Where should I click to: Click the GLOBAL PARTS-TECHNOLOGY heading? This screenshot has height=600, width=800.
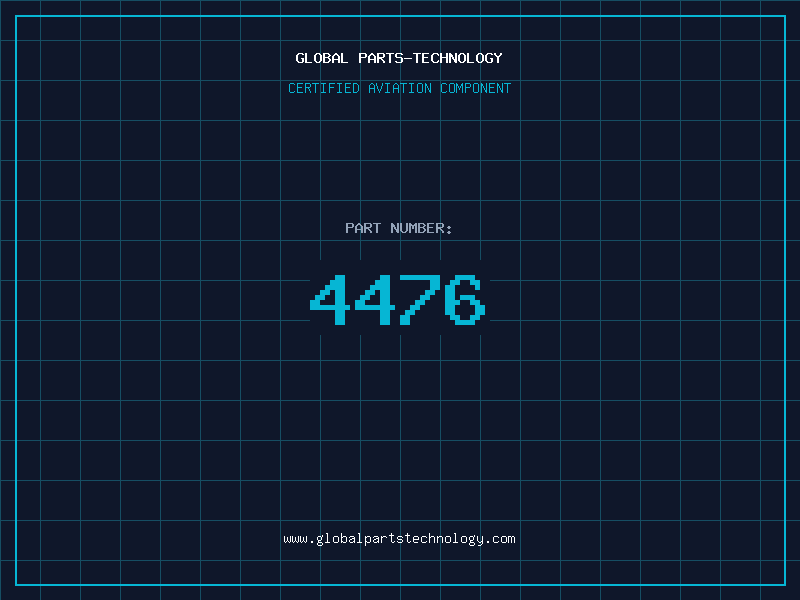(399, 58)
